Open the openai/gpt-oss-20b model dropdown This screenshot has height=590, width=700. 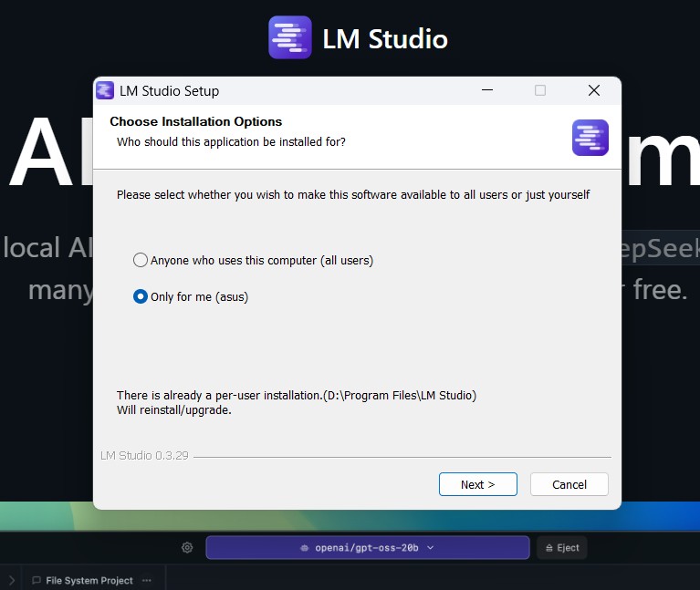(367, 547)
